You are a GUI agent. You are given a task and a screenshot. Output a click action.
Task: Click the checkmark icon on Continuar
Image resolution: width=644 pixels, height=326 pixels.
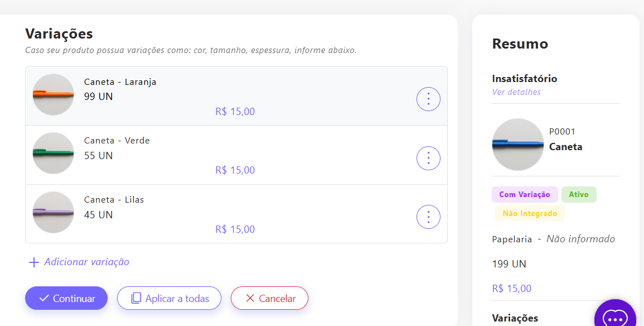[44, 299]
